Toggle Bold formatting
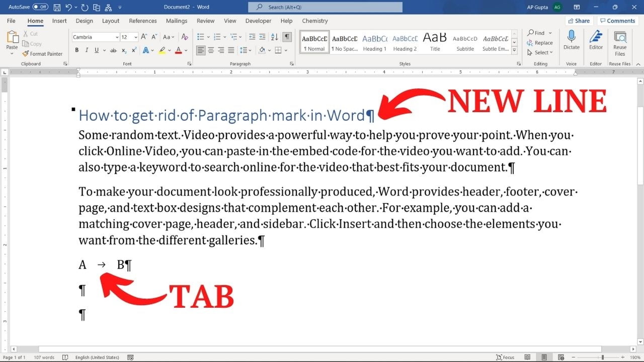This screenshot has height=362, width=644. (x=77, y=50)
